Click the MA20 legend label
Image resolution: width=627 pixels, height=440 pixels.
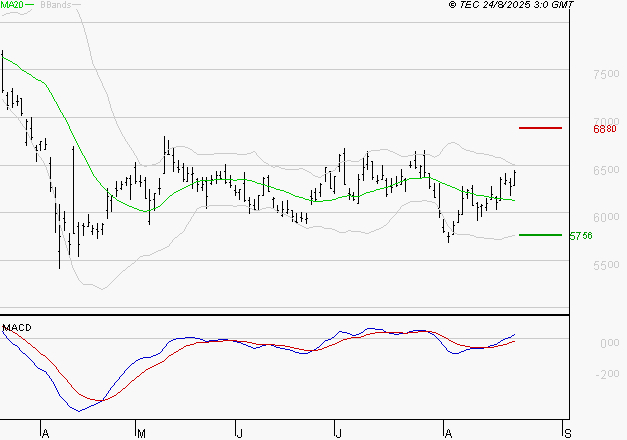tap(13, 6)
